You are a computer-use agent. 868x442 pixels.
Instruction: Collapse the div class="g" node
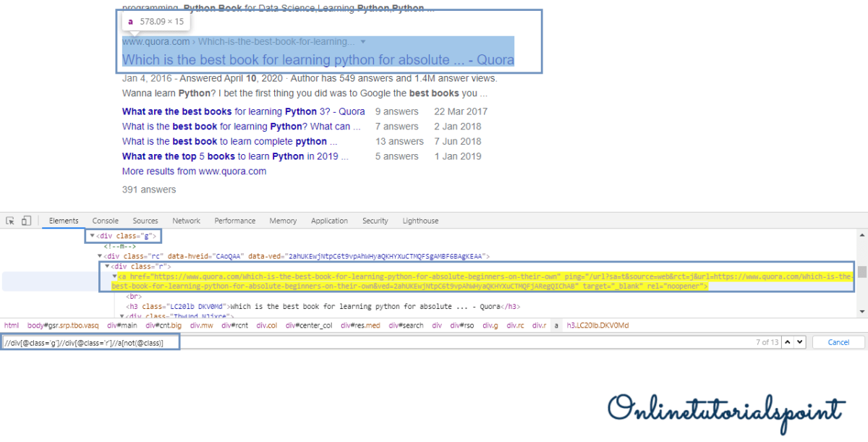pyautogui.click(x=92, y=236)
